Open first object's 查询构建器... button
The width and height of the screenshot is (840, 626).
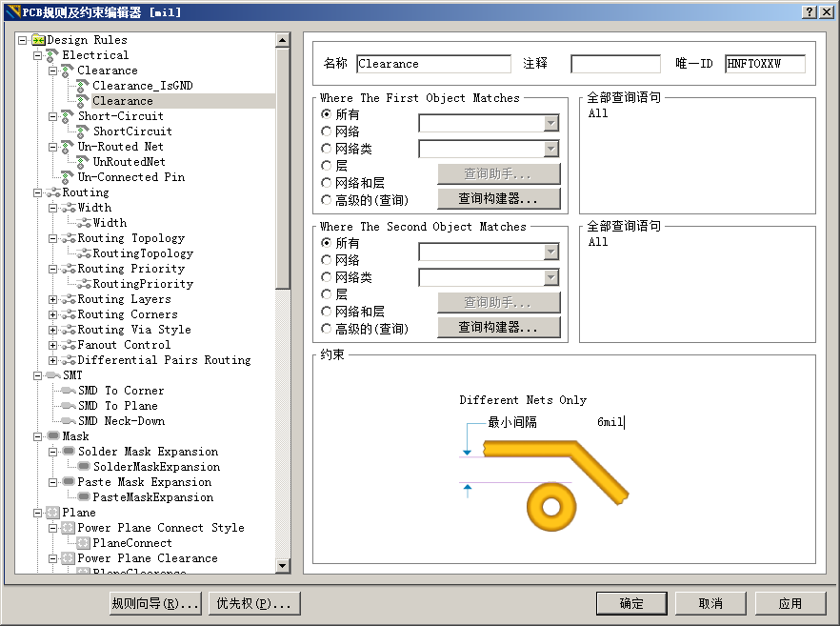click(x=499, y=199)
